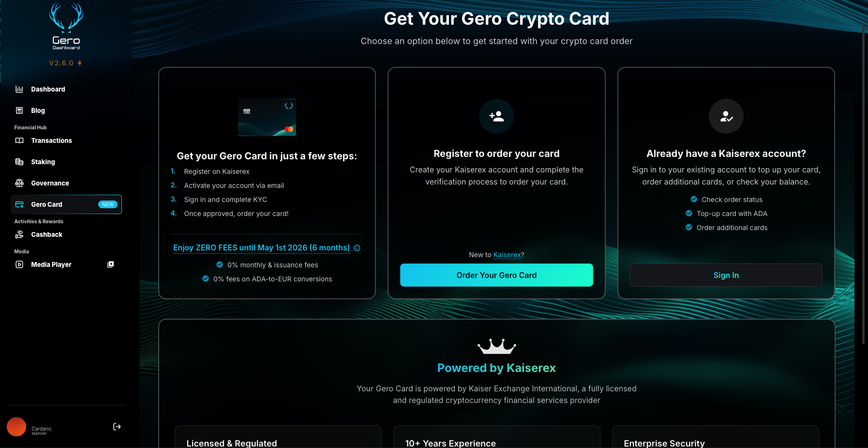This screenshot has width=868, height=448.
Task: Click the Sign In button
Action: coord(726,275)
